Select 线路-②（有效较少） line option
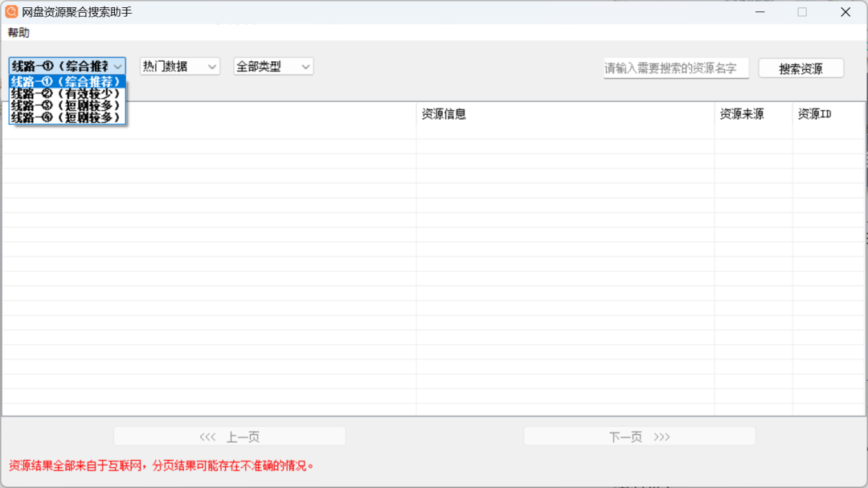The height and width of the screenshot is (488, 868). [x=68, y=94]
